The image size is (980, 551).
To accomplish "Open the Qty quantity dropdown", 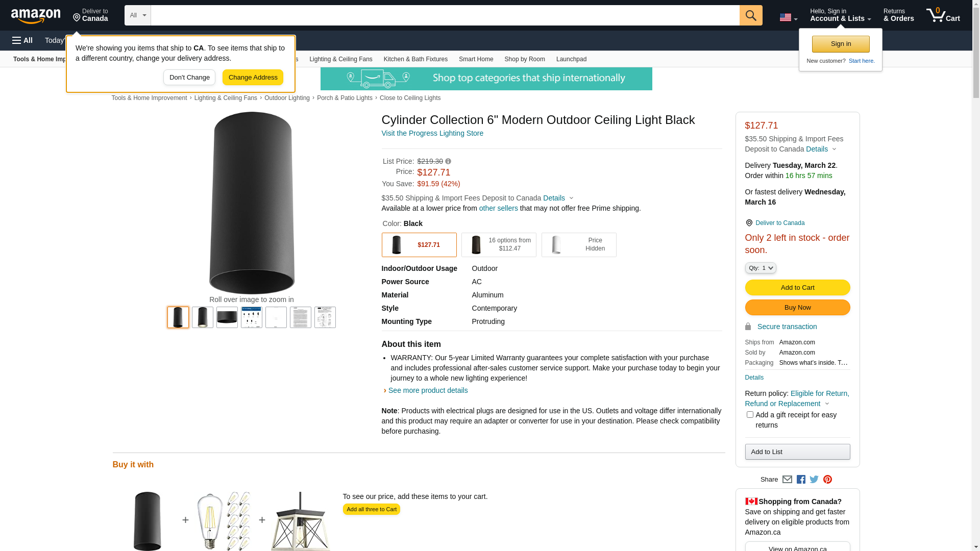I will pyautogui.click(x=761, y=268).
